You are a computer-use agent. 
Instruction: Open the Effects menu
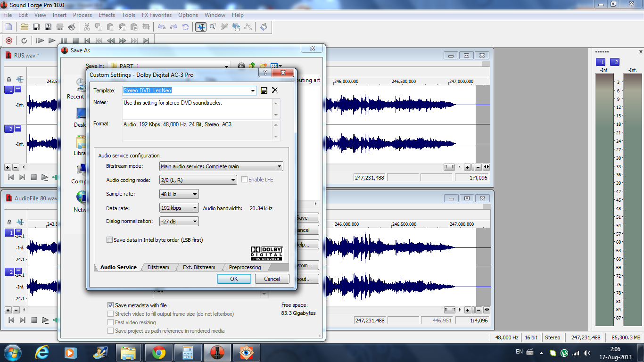click(x=107, y=15)
